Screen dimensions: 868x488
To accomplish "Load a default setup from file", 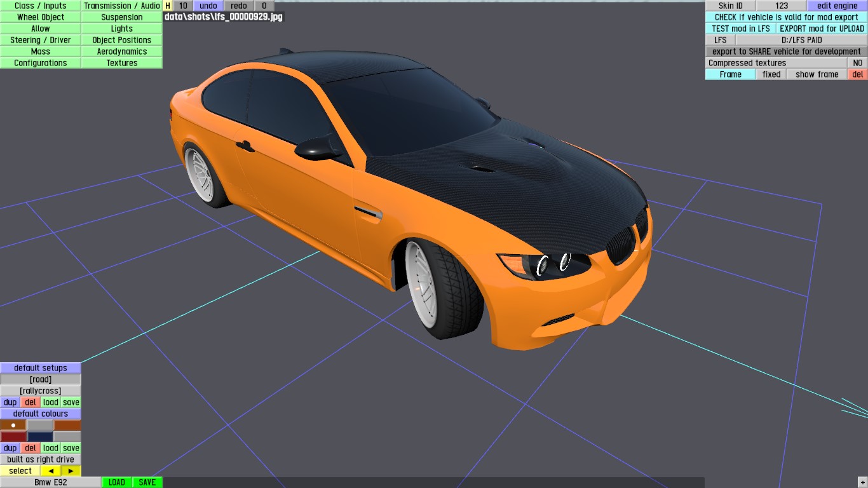I will (51, 402).
